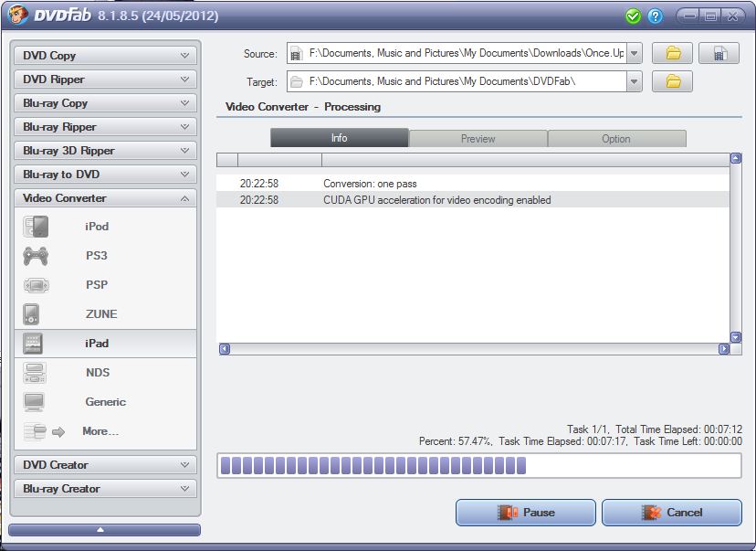Select the PSP handheld icon
756x551 pixels.
tap(36, 285)
